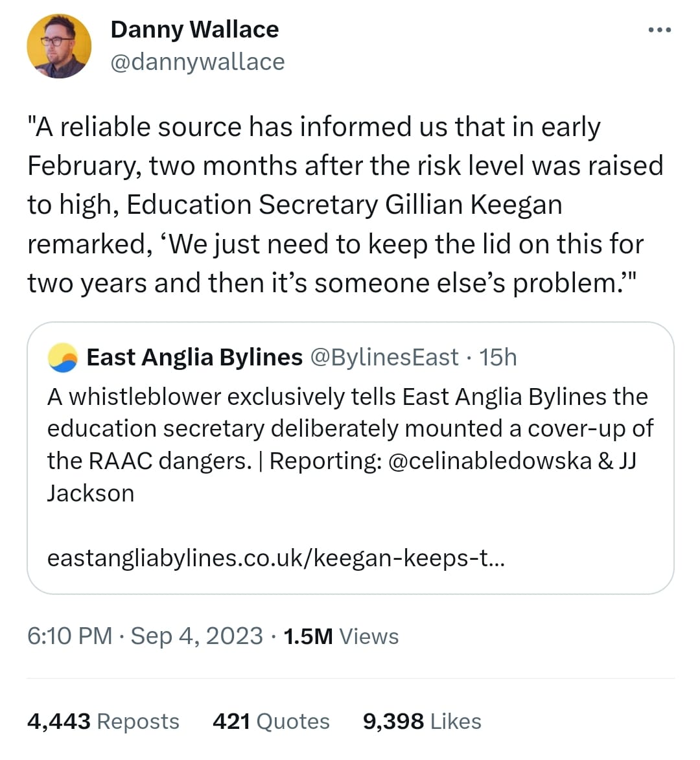The height and width of the screenshot is (760, 700).
Task: Click East Anglia Bylines logo icon
Action: (x=63, y=358)
